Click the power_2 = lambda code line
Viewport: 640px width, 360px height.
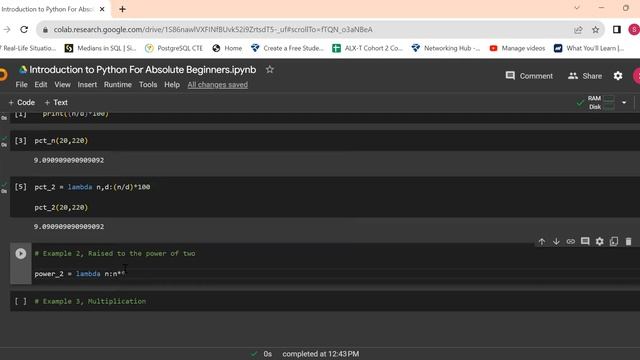pos(80,273)
